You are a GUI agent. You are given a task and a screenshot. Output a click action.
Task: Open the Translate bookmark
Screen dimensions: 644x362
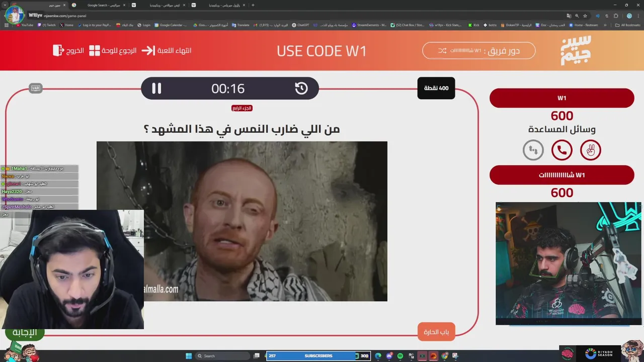(x=241, y=25)
